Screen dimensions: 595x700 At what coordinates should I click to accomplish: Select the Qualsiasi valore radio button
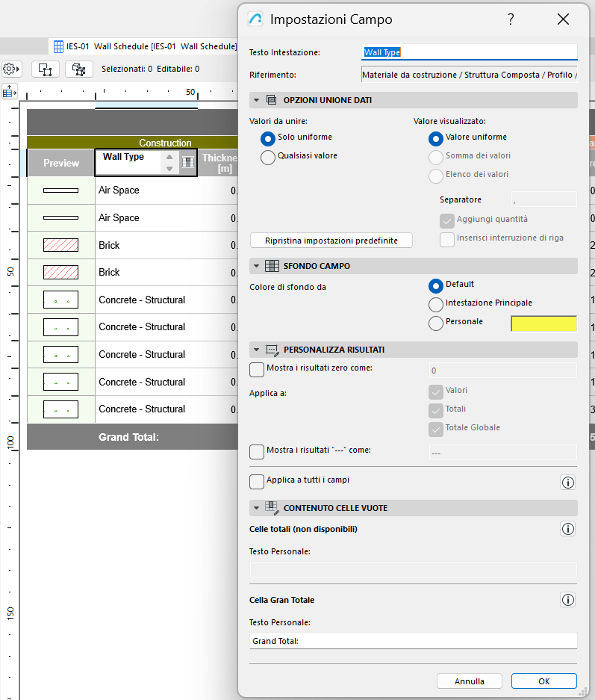267,157
